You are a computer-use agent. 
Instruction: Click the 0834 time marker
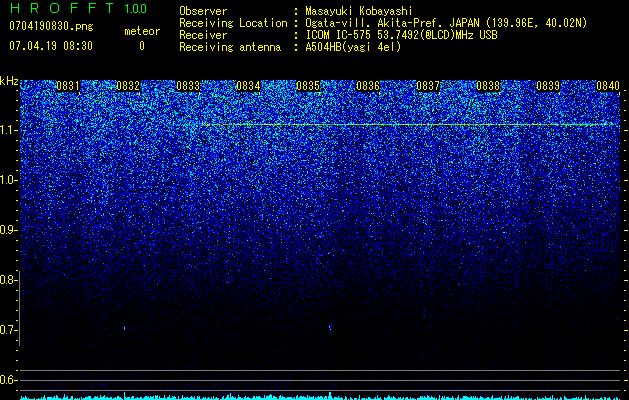[248, 86]
